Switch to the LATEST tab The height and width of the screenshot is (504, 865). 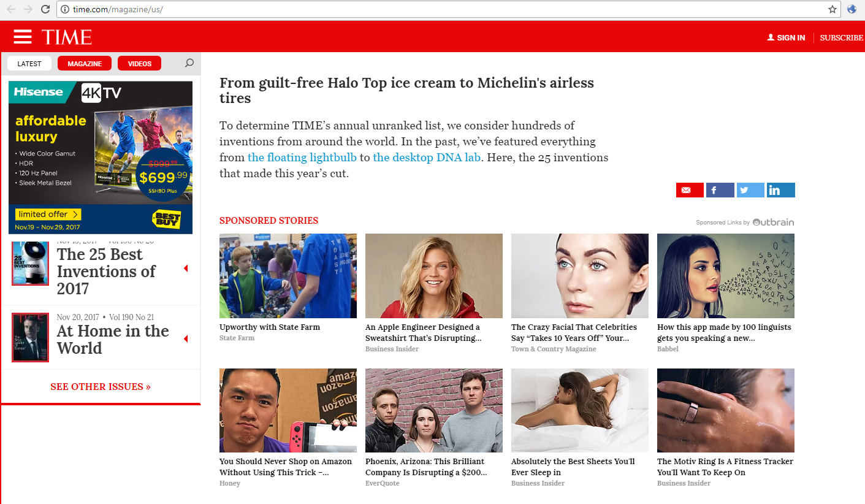coord(29,63)
